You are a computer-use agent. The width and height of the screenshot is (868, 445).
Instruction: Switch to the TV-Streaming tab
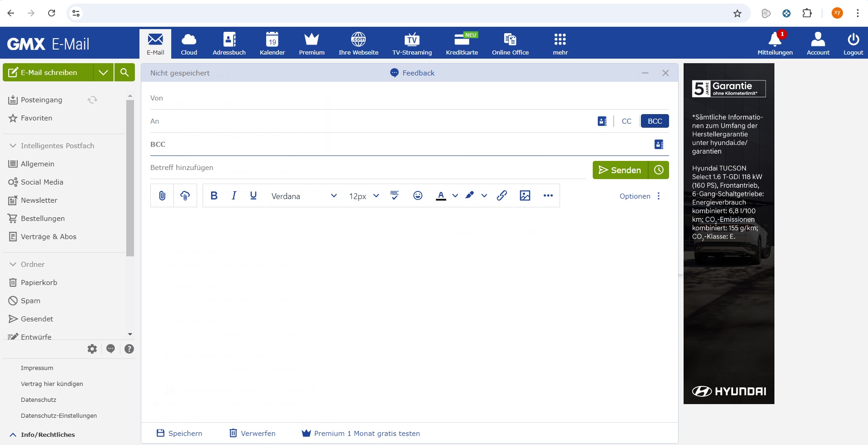411,43
